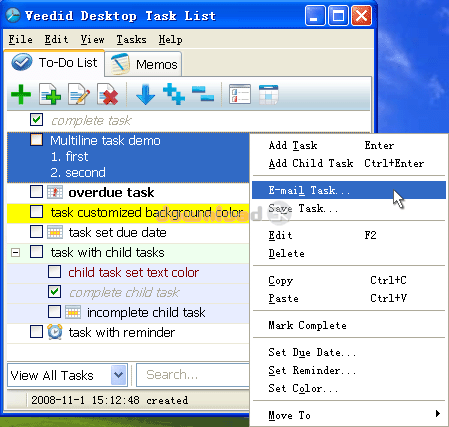Image resolution: width=449 pixels, height=427 pixels.
Task: Click the Add Child Task toolbar icon
Action: 50,94
